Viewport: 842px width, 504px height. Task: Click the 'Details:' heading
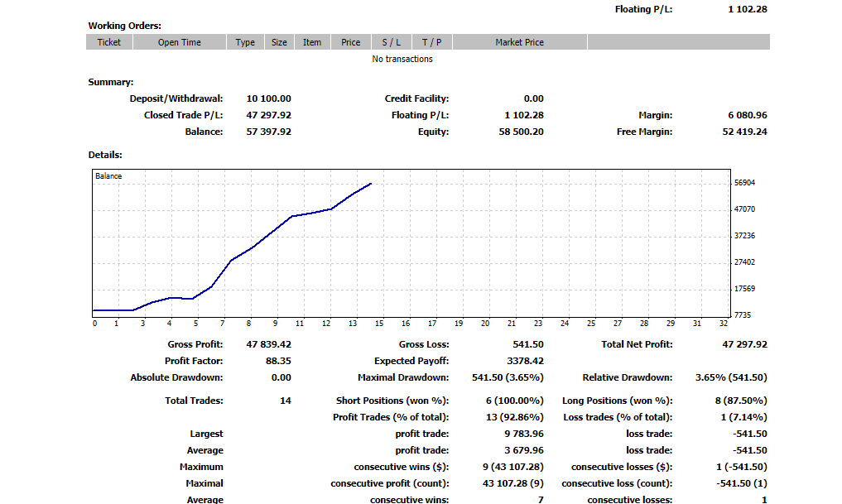click(x=105, y=155)
